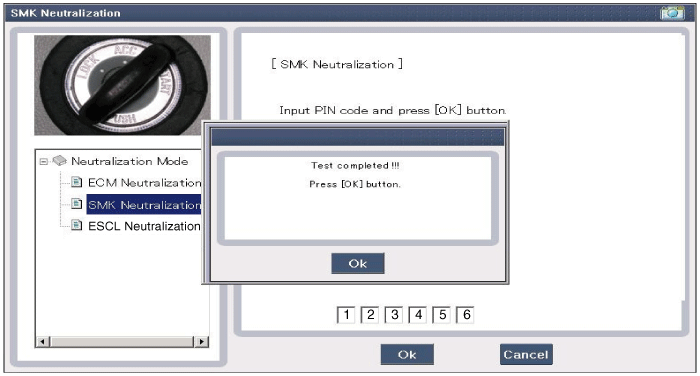Click PIN digit box 1
This screenshot has width=700, height=376.
(x=346, y=315)
